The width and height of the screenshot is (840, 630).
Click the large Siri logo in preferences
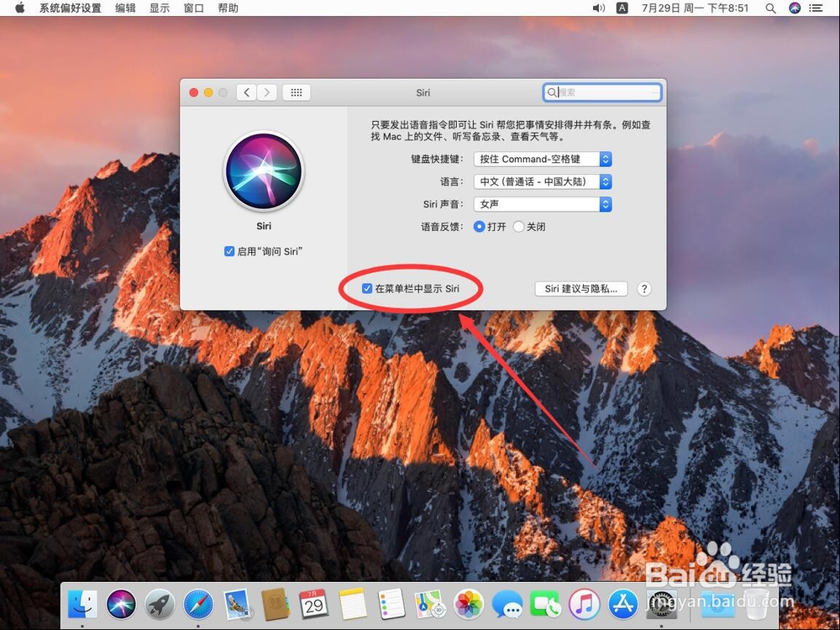click(264, 171)
